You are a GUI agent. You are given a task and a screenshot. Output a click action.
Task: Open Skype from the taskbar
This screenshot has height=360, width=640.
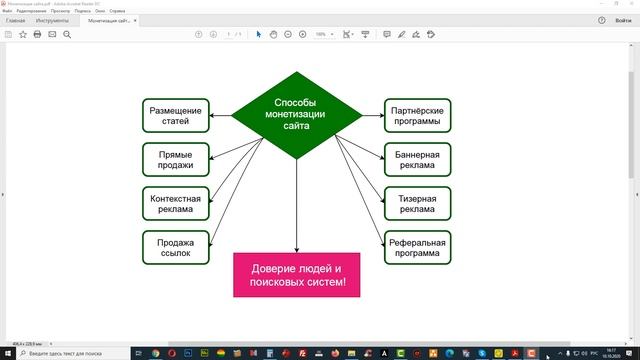[482, 353]
